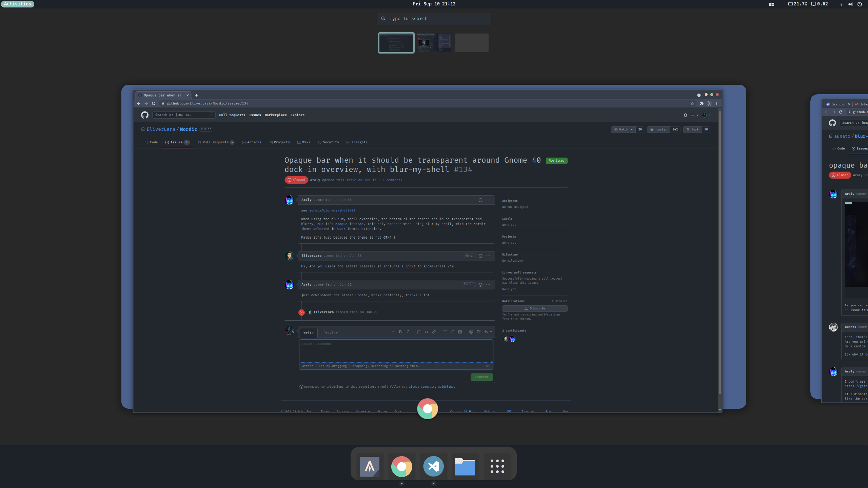Add a link using the chain icon
868x488 pixels.
(x=434, y=332)
